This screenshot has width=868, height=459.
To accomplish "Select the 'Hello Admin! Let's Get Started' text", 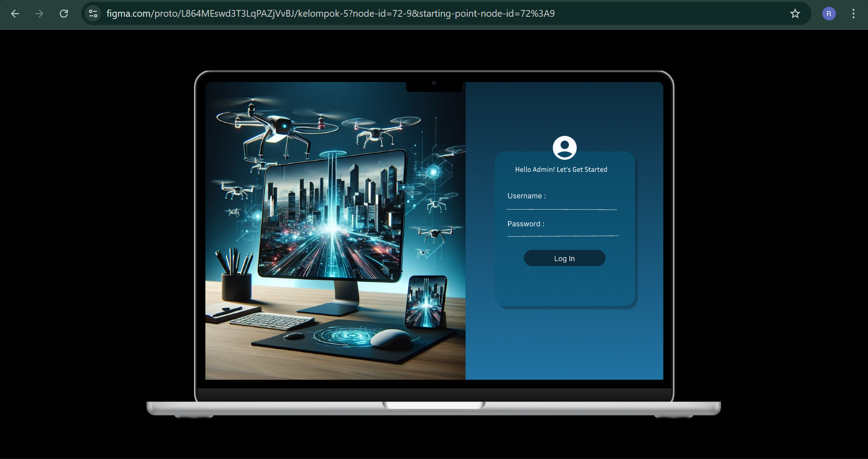I will click(561, 169).
